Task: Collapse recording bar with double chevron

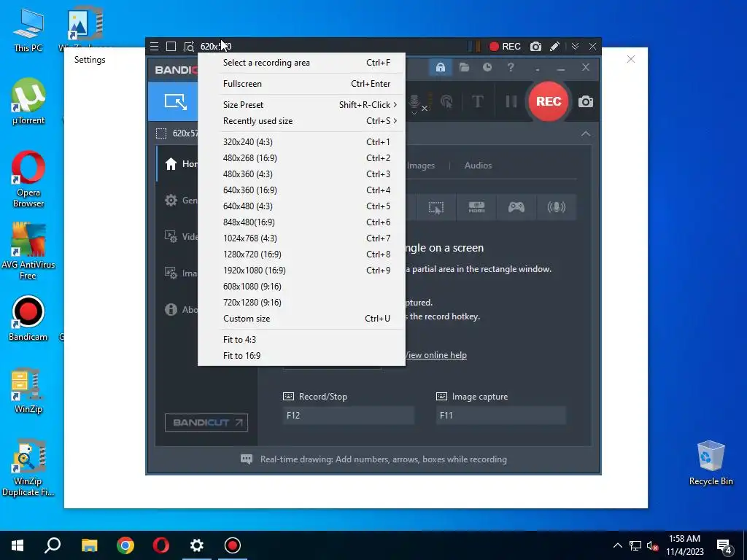Action: point(575,46)
